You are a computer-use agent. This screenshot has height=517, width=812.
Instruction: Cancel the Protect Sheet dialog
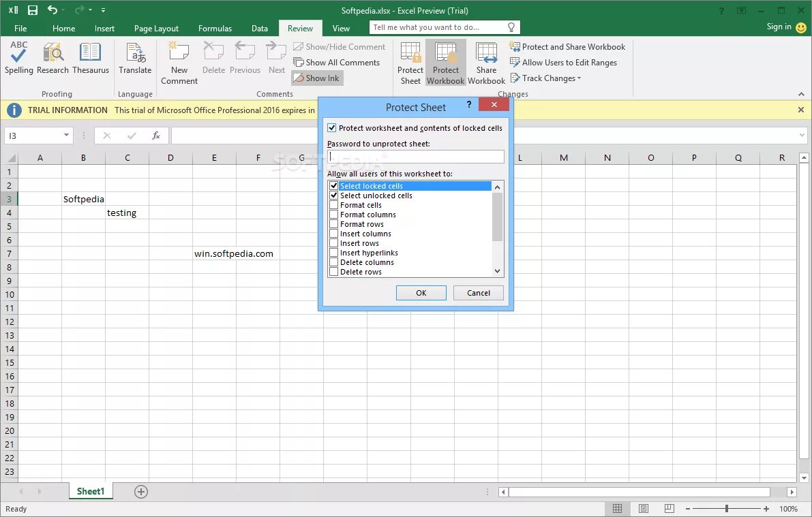pos(479,293)
